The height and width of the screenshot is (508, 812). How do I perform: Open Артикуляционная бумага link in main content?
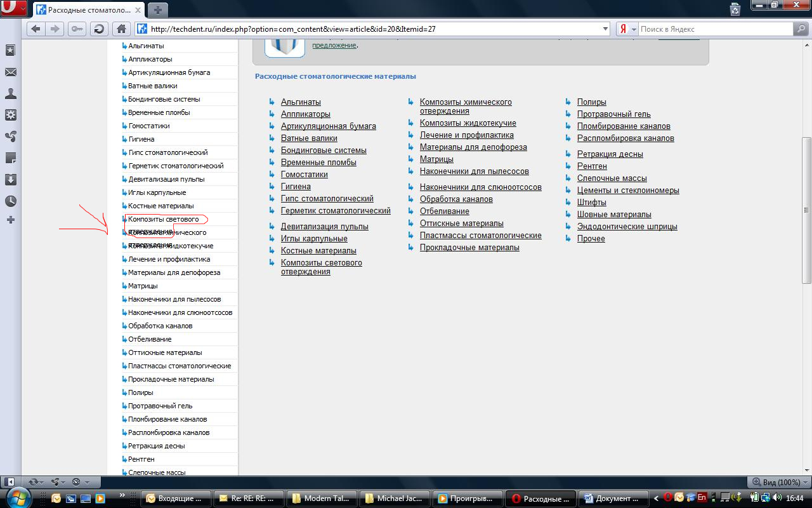[x=329, y=126]
